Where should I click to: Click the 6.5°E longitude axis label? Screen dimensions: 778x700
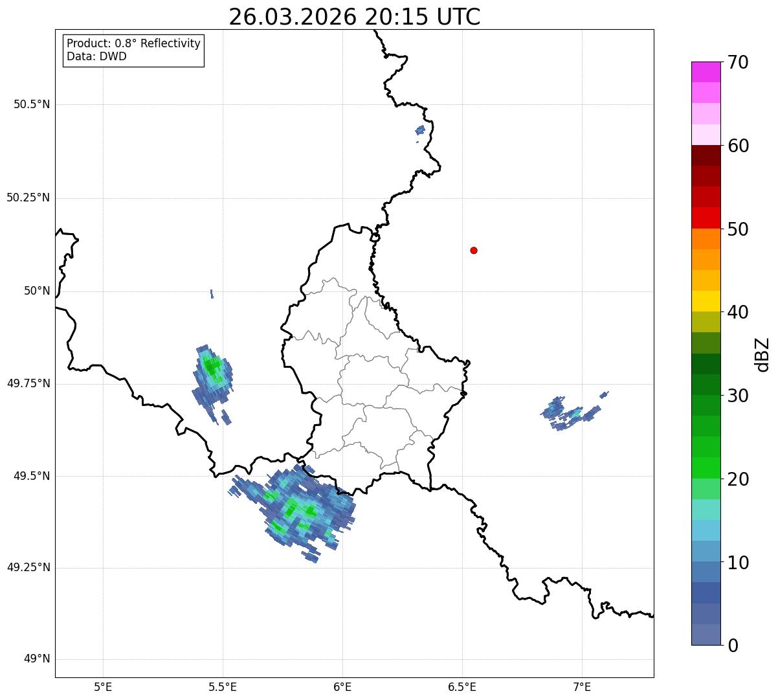(x=462, y=686)
